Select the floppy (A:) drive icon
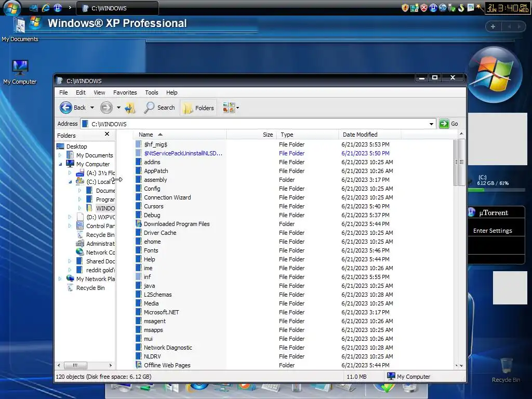The height and width of the screenshot is (399, 532). tap(80, 172)
